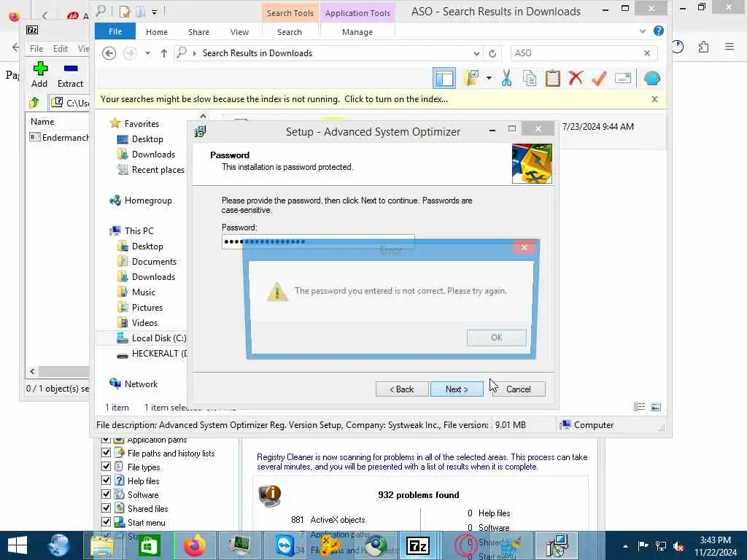Screen dimensions: 747x560
Task: Click into the Setup Password field
Action: tap(318, 241)
